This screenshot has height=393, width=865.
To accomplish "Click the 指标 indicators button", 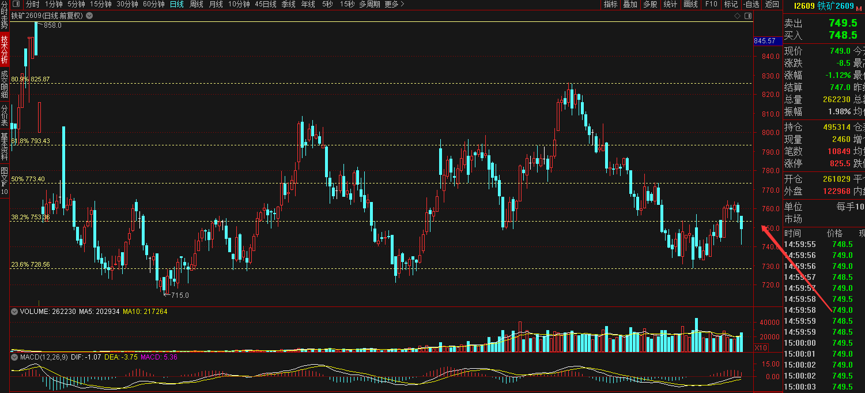I will tap(611, 4).
